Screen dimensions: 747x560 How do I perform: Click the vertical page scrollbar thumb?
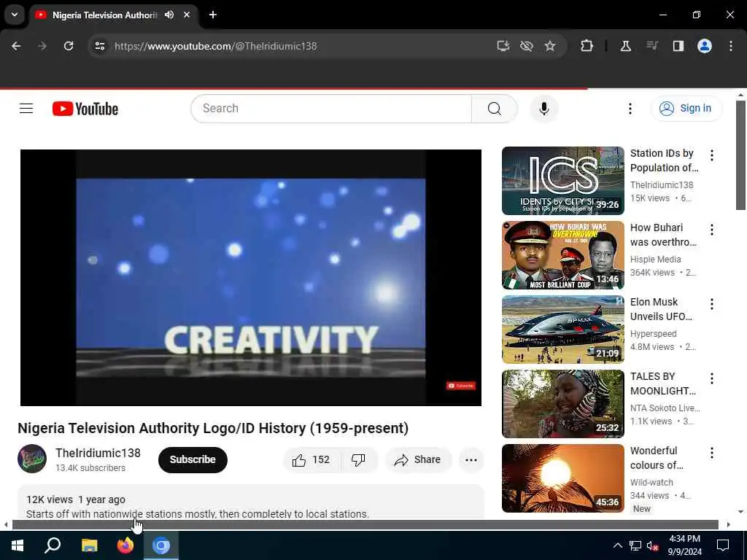tap(740, 155)
